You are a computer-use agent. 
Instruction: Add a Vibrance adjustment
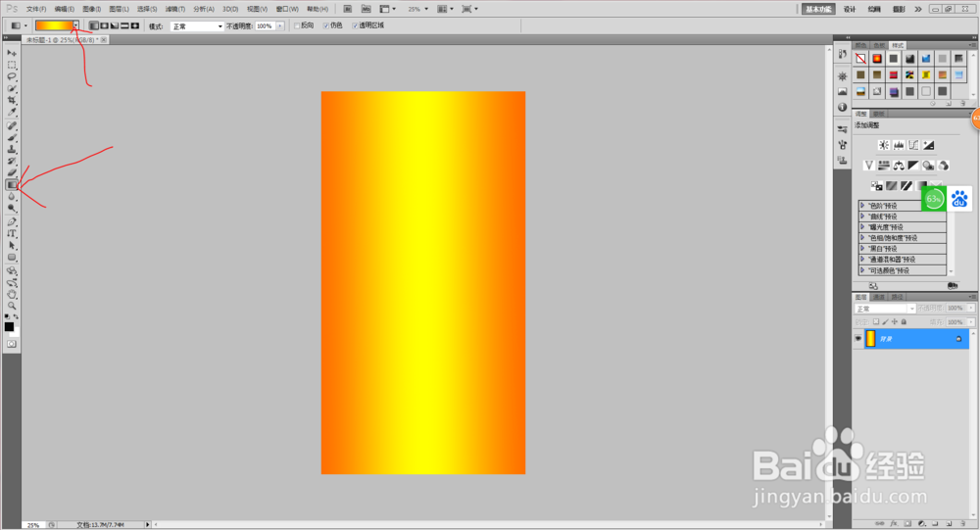tap(868, 166)
